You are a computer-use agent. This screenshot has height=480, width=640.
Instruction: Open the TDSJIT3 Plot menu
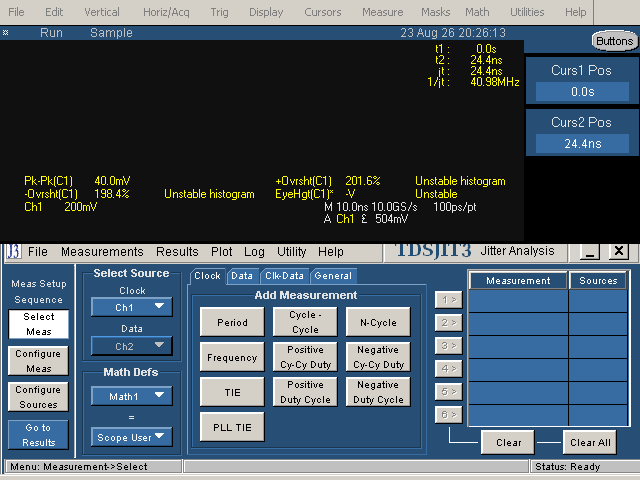click(222, 251)
